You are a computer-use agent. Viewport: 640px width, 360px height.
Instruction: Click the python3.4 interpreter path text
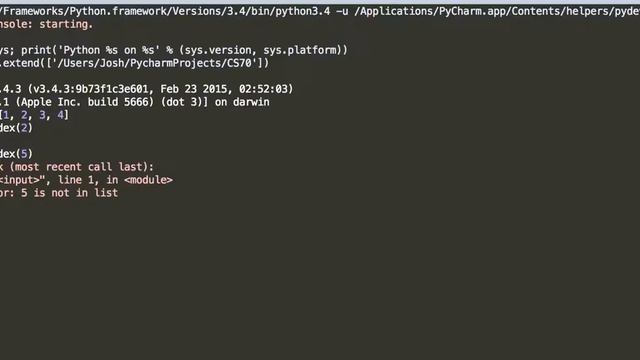[x=165, y=11]
